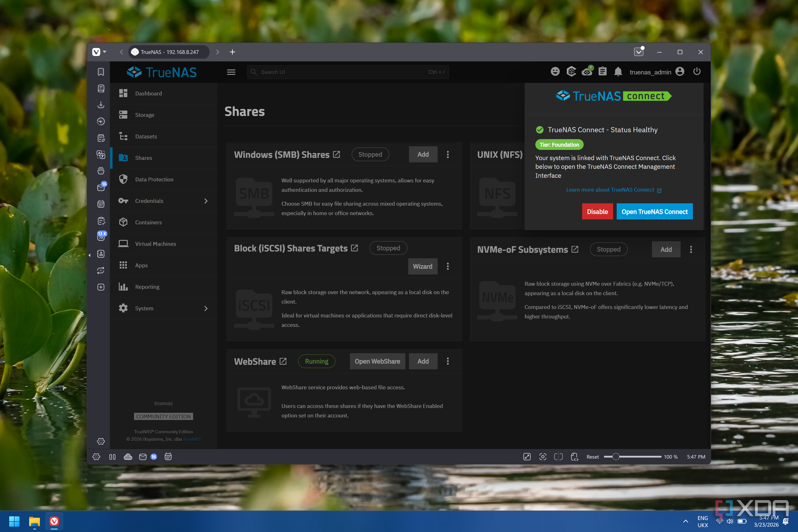Open the iXsystems status cube icon
Image resolution: width=798 pixels, height=532 pixels.
tap(571, 72)
